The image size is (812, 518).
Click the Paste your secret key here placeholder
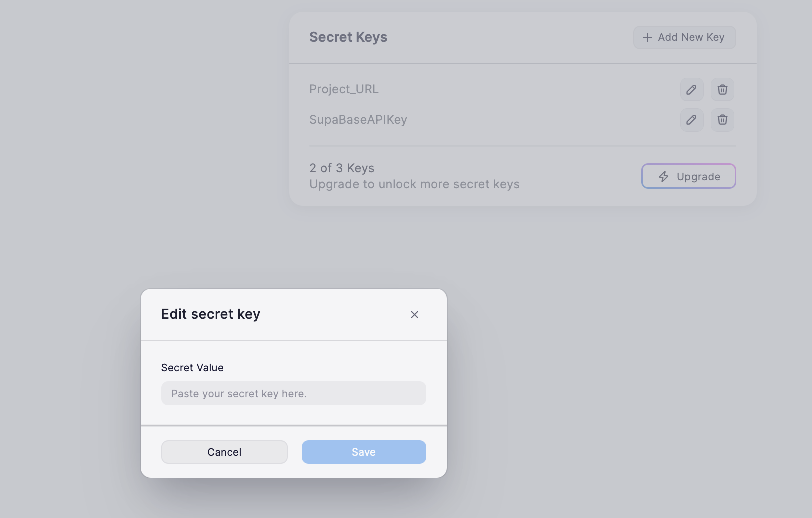[x=239, y=394]
